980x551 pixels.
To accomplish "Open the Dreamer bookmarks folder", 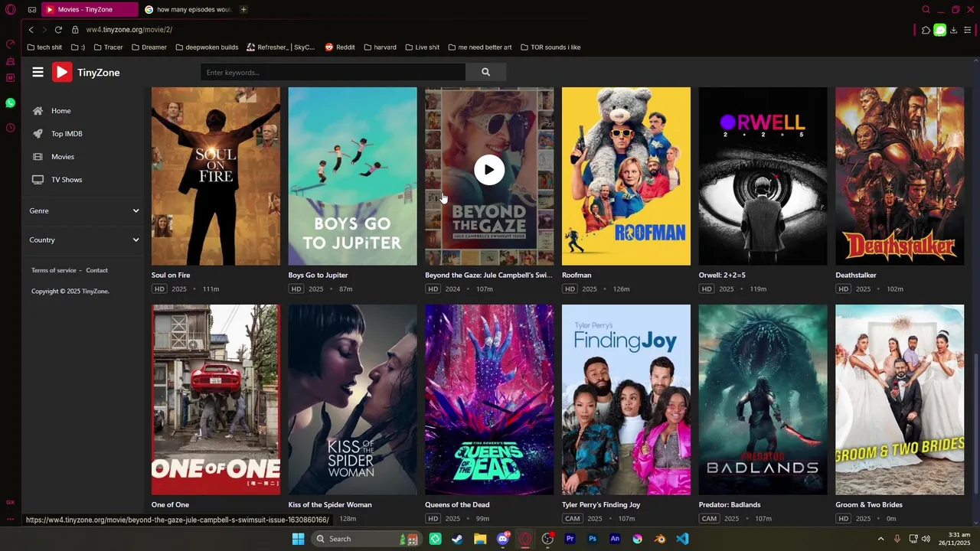I will tap(149, 47).
